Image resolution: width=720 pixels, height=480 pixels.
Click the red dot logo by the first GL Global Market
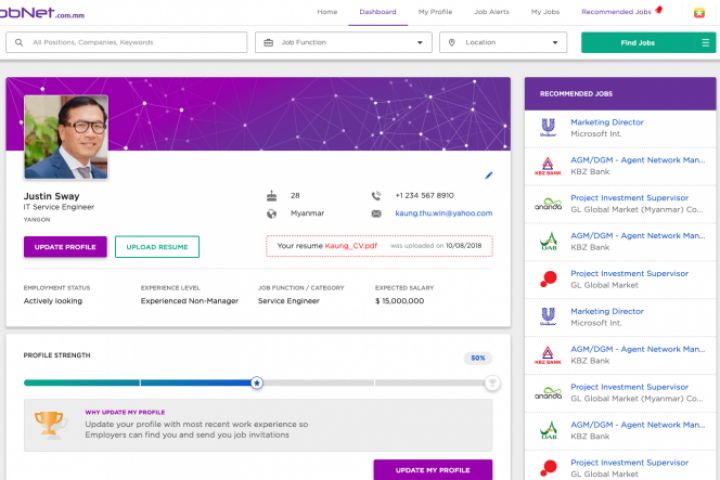point(548,279)
